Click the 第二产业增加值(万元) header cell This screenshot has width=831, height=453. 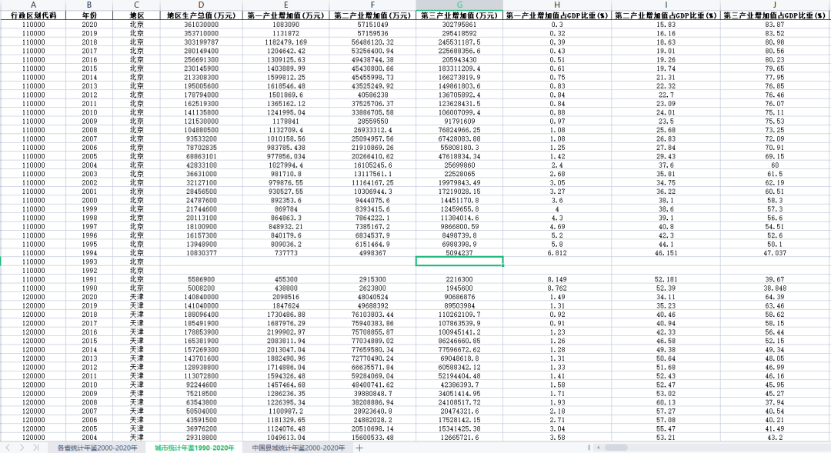point(373,15)
